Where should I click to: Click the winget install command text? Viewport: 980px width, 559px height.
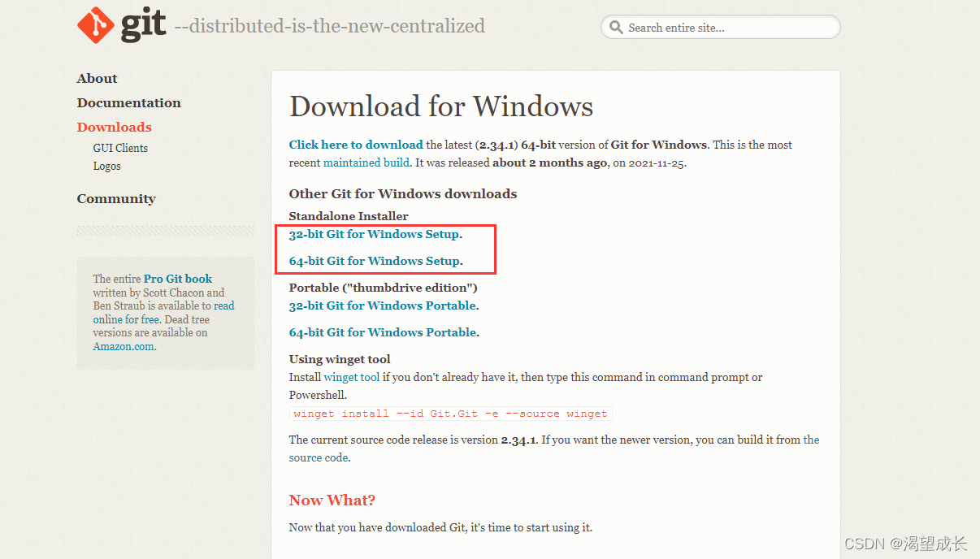[451, 414]
